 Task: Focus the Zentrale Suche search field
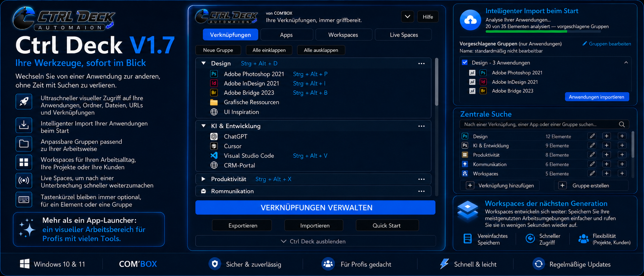(544, 124)
